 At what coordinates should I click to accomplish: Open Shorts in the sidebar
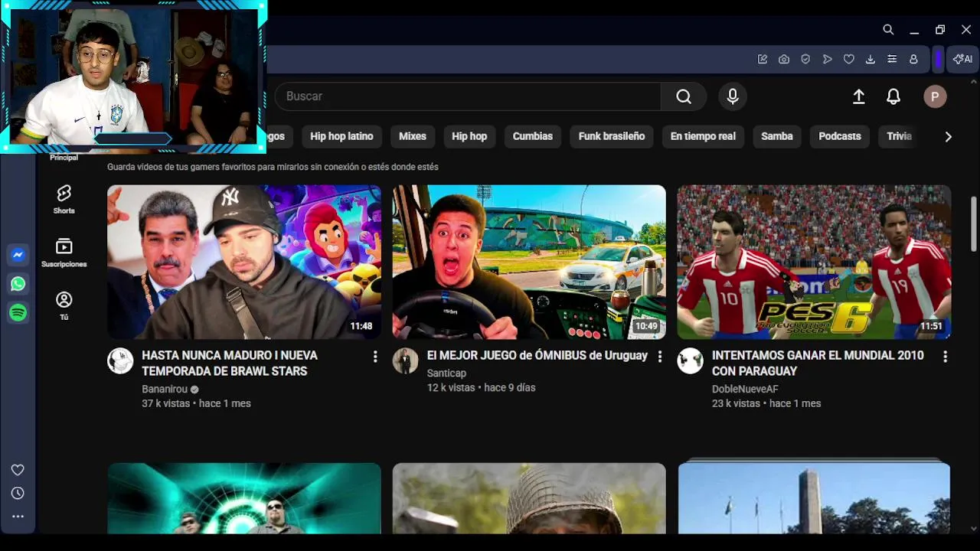click(64, 199)
